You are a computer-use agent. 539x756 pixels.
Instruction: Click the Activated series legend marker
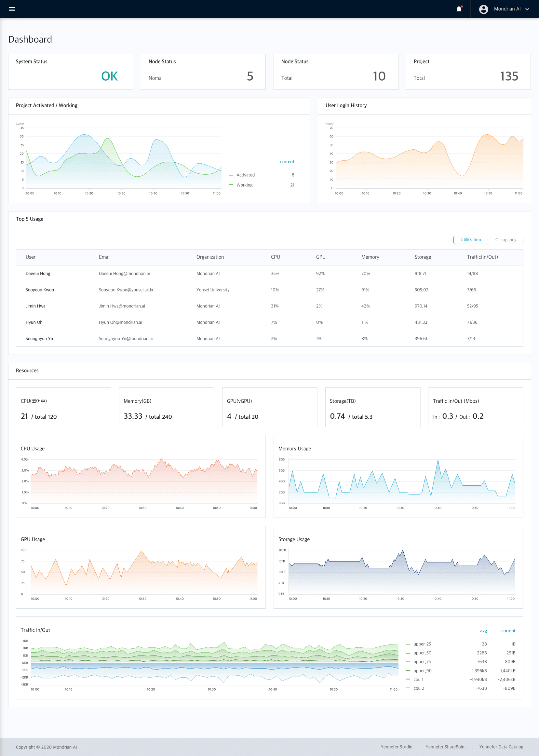click(x=232, y=175)
